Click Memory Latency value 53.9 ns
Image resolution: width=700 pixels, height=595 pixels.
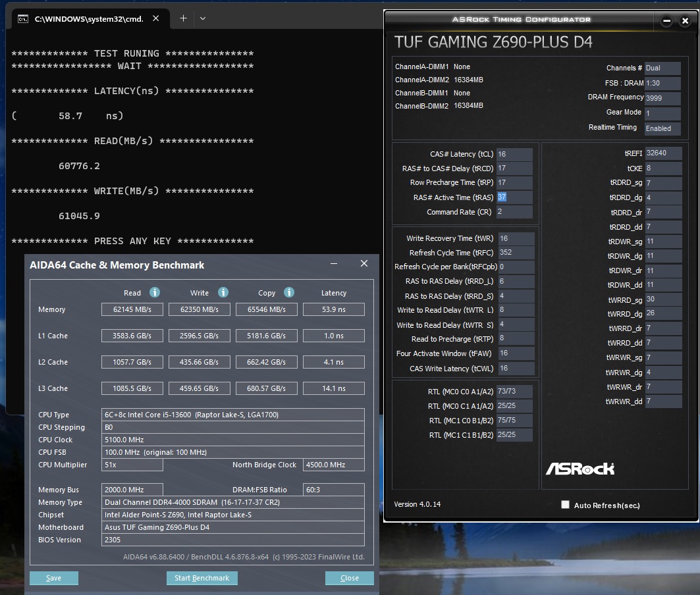pos(333,309)
